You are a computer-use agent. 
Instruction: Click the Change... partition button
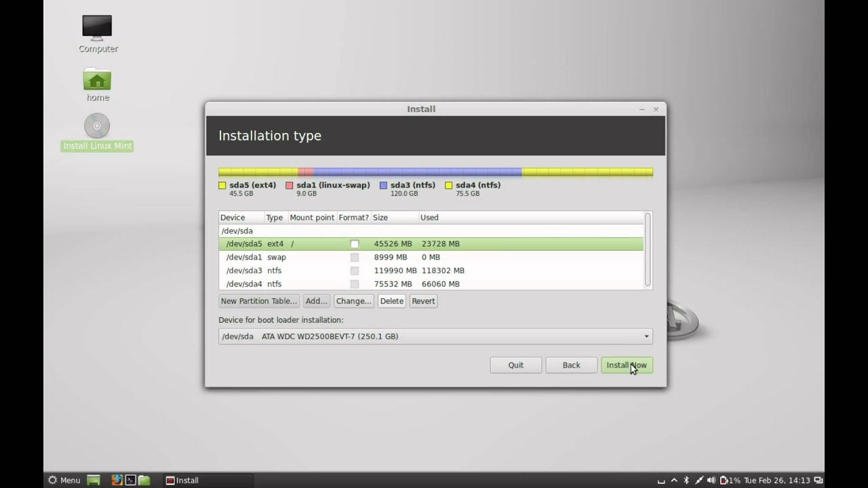coord(354,301)
